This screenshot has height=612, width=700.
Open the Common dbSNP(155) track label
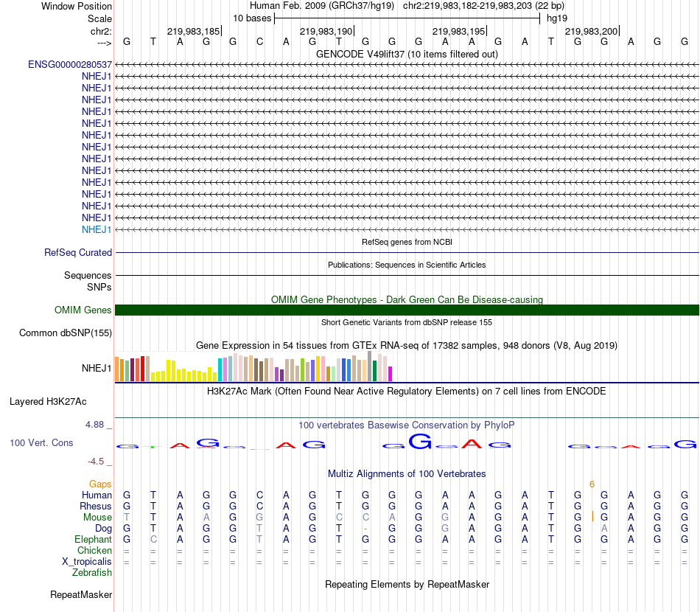click(66, 333)
